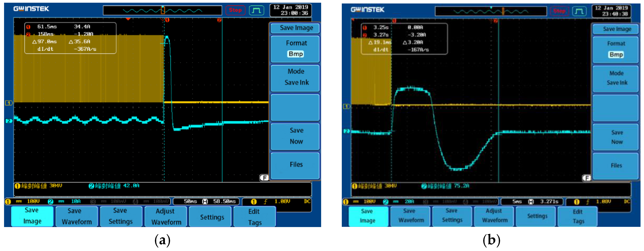Open the Adjust Waveform tab in scope (a)
Screen dimensions: 644x251
(166, 216)
